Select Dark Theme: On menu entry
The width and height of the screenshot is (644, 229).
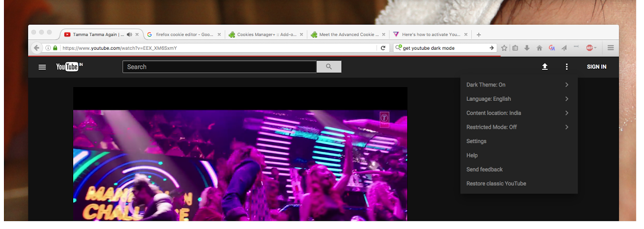[519, 85]
